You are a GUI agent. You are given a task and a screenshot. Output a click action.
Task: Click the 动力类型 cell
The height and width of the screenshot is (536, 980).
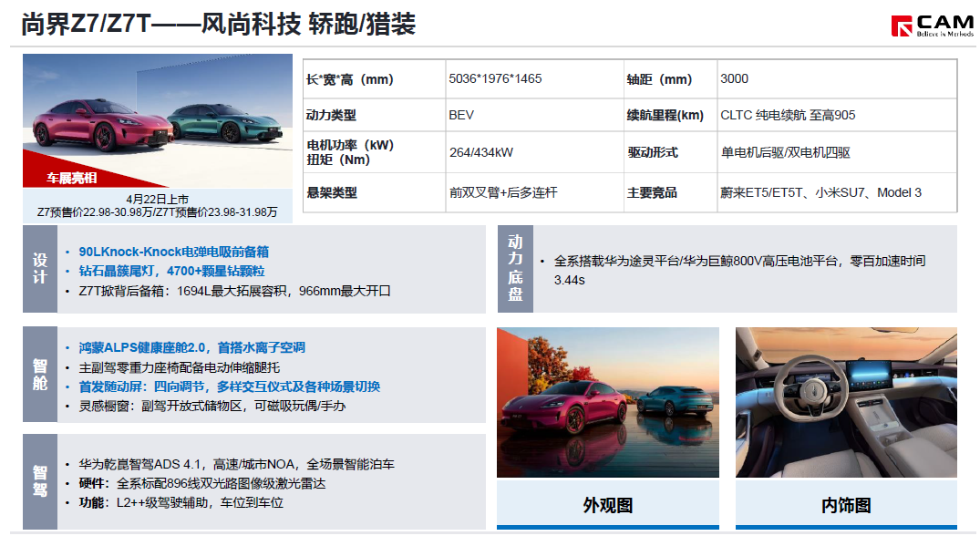point(375,115)
